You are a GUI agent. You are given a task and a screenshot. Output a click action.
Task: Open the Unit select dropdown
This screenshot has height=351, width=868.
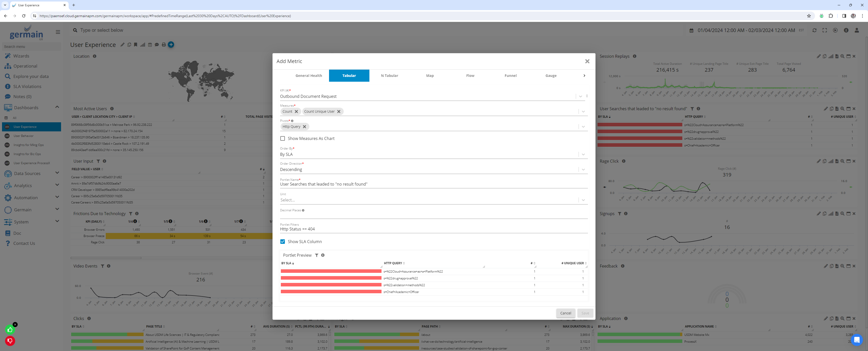coord(583,200)
